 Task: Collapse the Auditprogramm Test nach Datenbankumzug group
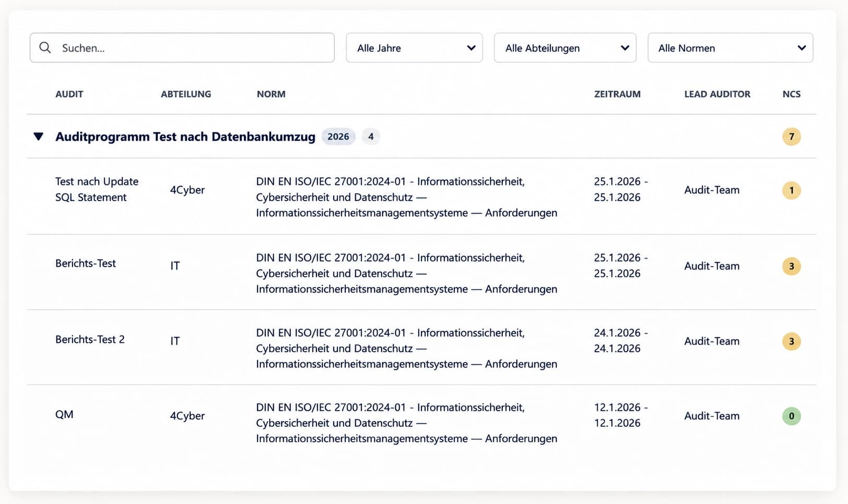38,137
